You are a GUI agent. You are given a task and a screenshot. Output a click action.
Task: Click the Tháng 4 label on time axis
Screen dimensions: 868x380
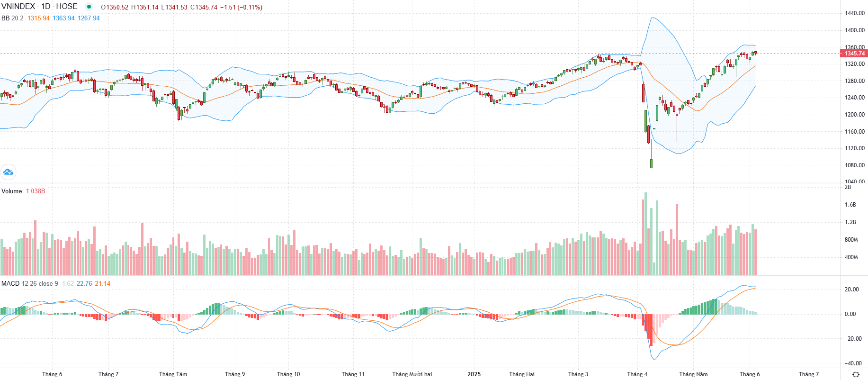tap(637, 374)
